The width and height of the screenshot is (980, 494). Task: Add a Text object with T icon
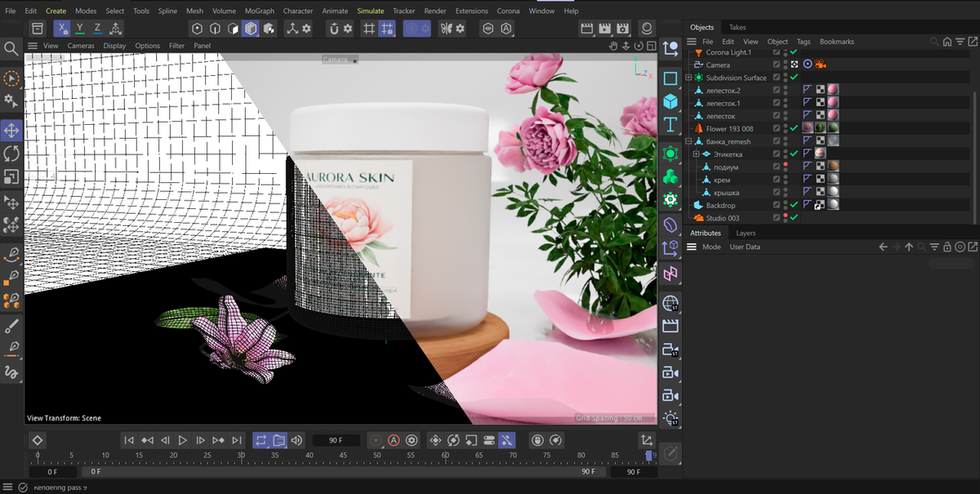pos(670,125)
